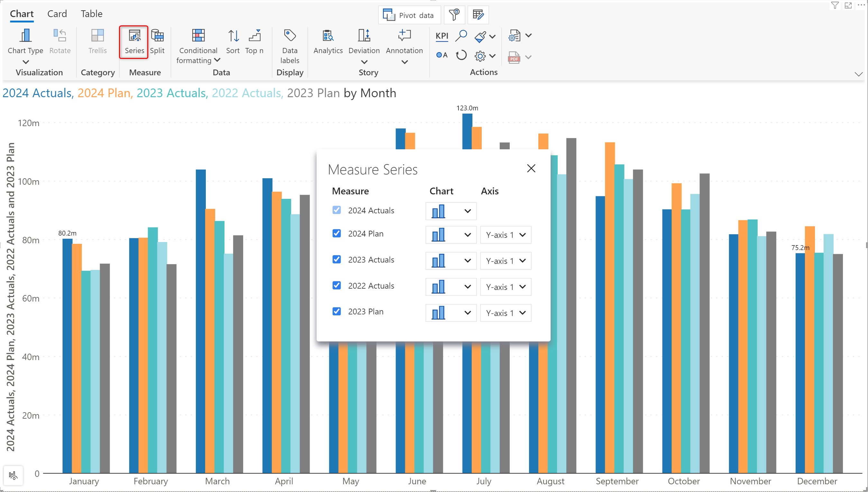This screenshot has width=868, height=492.
Task: Switch to the Card tab
Action: 57,14
